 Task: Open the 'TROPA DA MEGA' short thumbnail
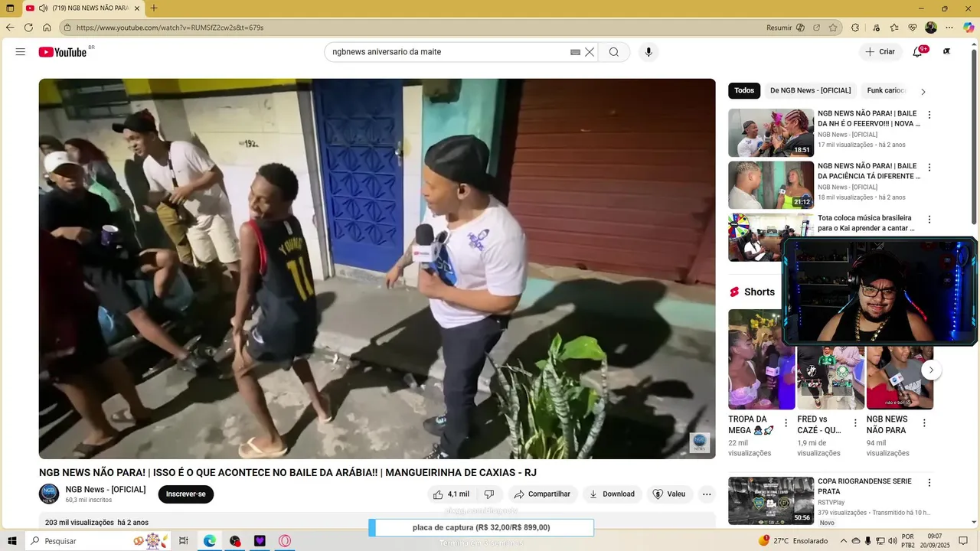pos(762,360)
